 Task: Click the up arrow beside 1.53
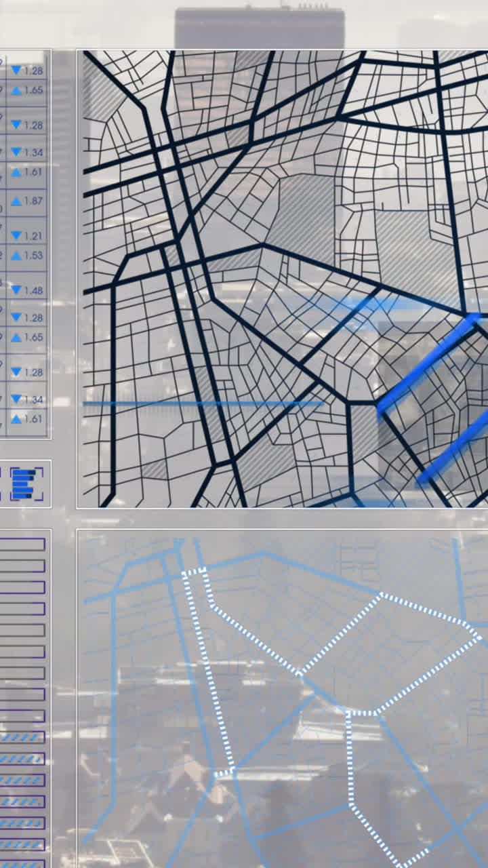16,256
